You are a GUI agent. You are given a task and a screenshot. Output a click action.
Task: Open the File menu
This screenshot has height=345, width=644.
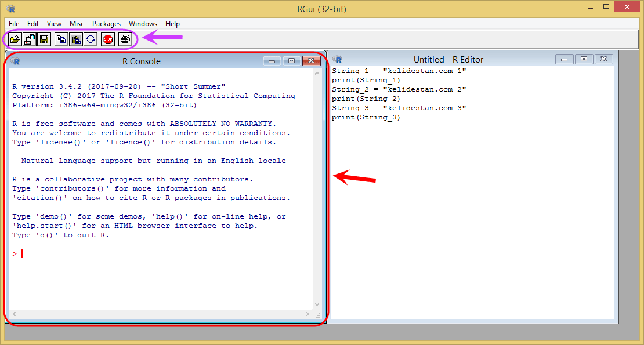click(14, 24)
